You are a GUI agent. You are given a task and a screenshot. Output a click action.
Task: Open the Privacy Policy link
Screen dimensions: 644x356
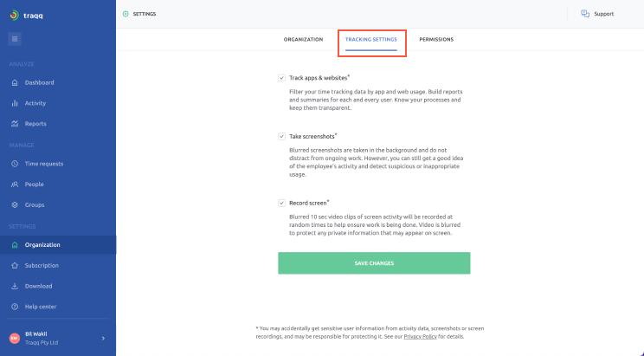click(x=420, y=337)
